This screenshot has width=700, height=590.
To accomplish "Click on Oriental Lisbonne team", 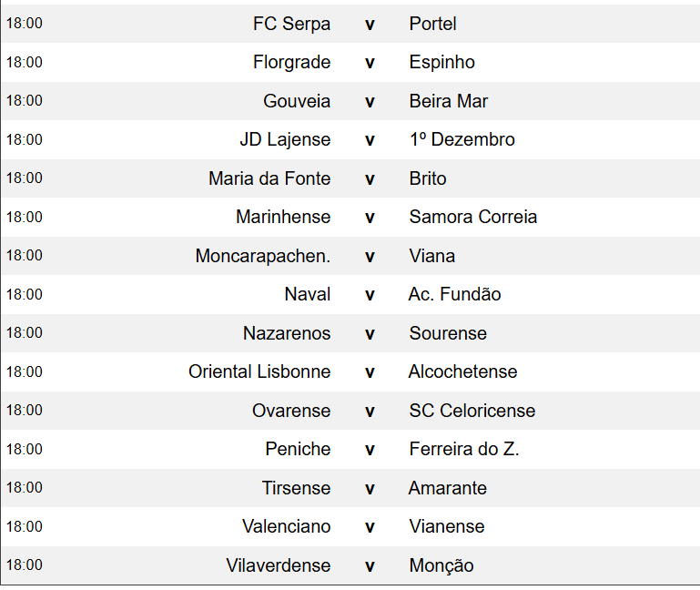I will click(259, 371).
